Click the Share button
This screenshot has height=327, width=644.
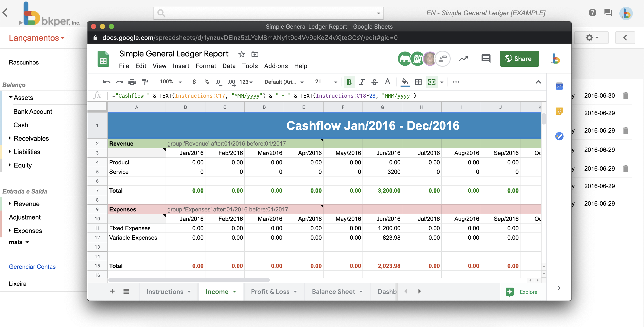(519, 58)
